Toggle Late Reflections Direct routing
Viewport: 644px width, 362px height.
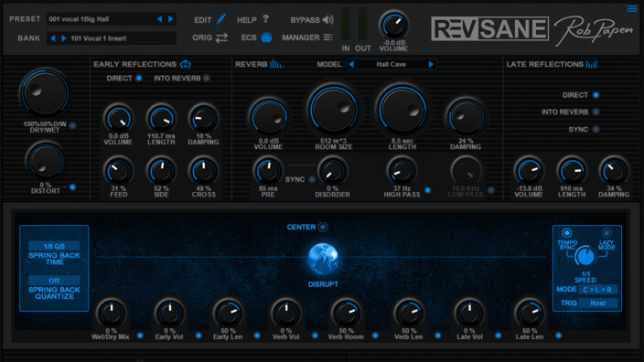click(x=596, y=95)
